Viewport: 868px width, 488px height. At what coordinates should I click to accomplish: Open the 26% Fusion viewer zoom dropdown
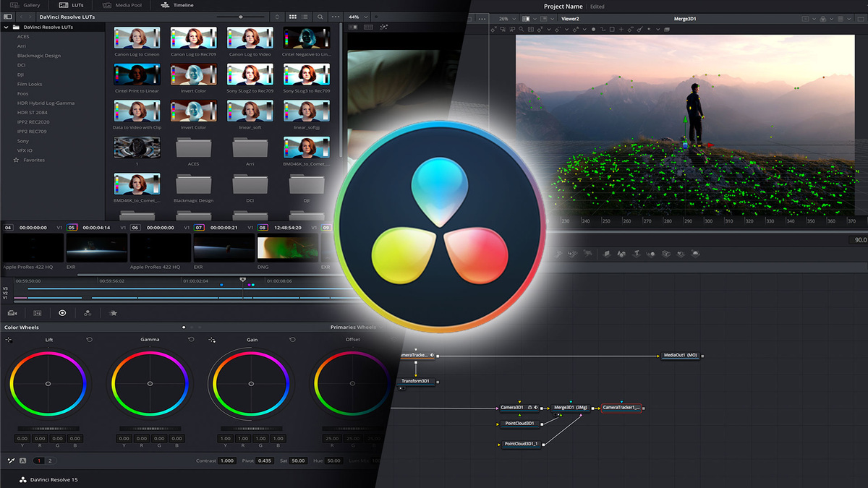(506, 18)
